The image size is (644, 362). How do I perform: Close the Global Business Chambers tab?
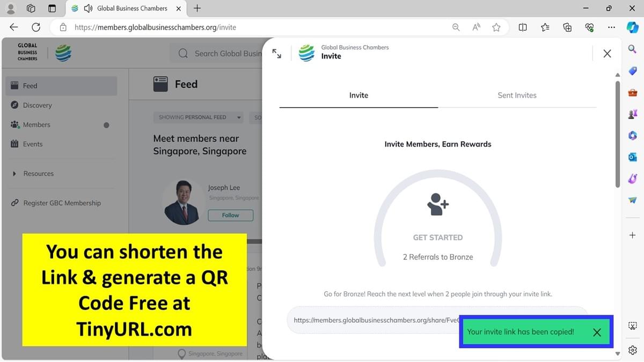179,9
